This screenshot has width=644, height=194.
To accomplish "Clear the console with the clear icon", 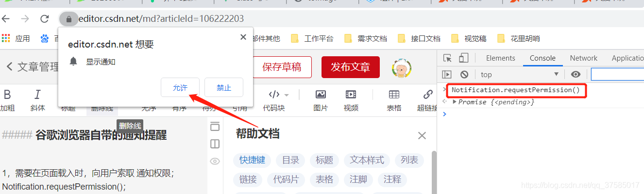I will 464,75.
